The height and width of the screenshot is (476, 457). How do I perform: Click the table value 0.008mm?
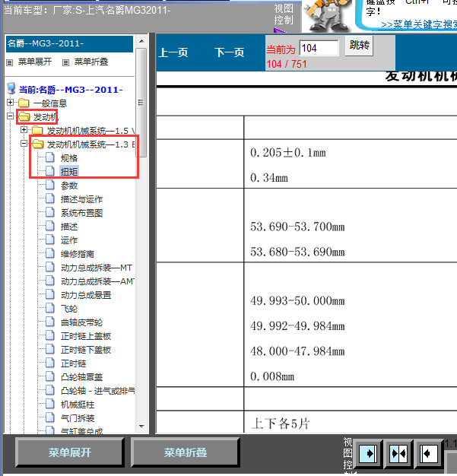[272, 376]
